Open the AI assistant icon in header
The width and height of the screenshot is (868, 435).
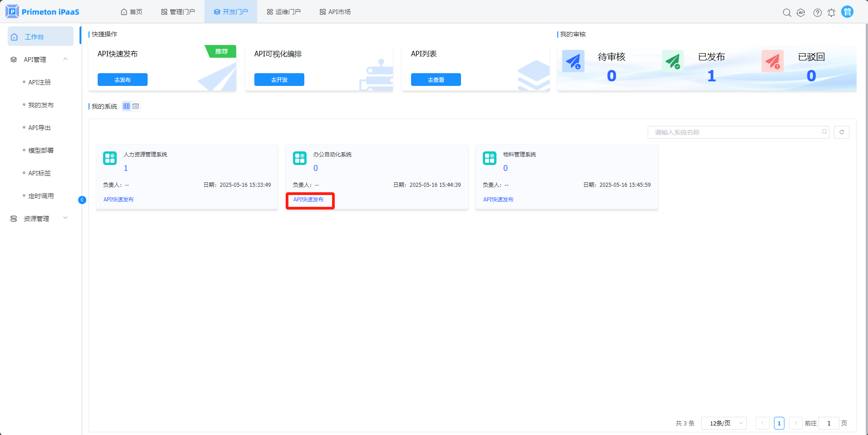pos(801,13)
